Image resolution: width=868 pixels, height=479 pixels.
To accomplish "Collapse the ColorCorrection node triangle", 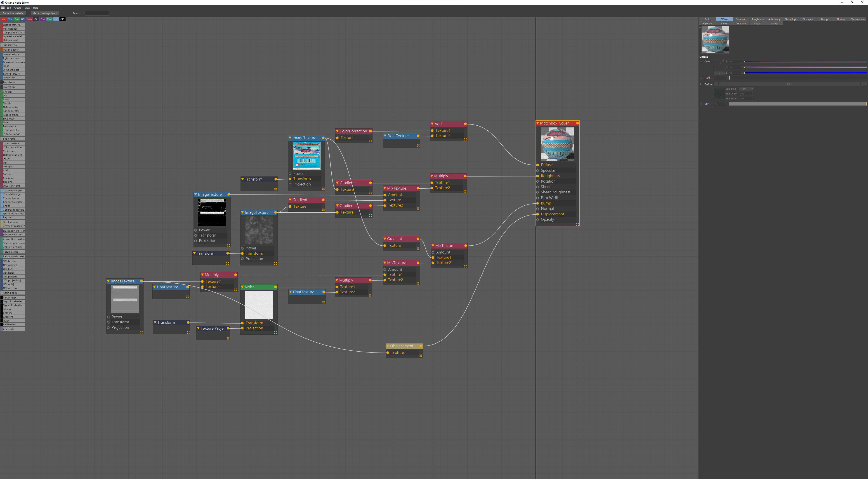I will (337, 131).
